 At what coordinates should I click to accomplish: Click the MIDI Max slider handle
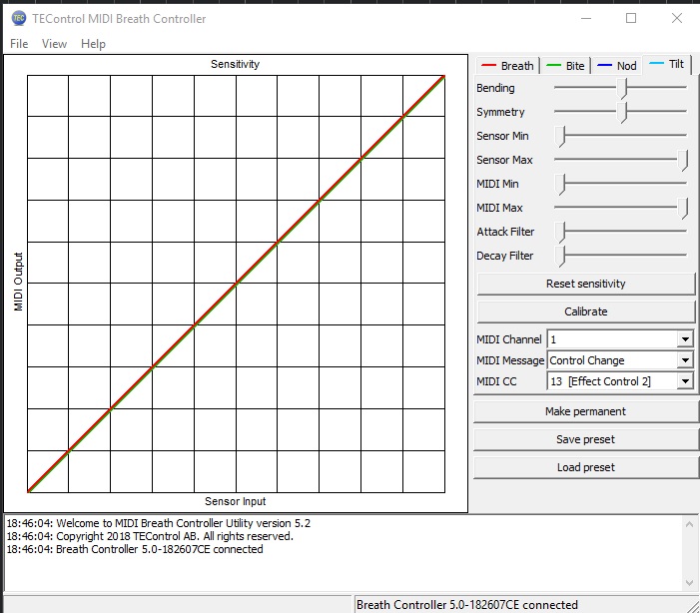point(682,208)
